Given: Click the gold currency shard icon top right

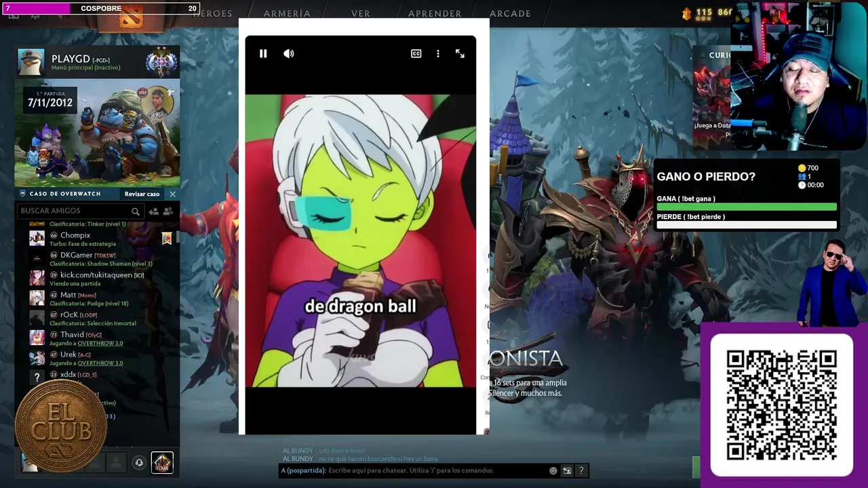Looking at the screenshot, I should 686,13.
